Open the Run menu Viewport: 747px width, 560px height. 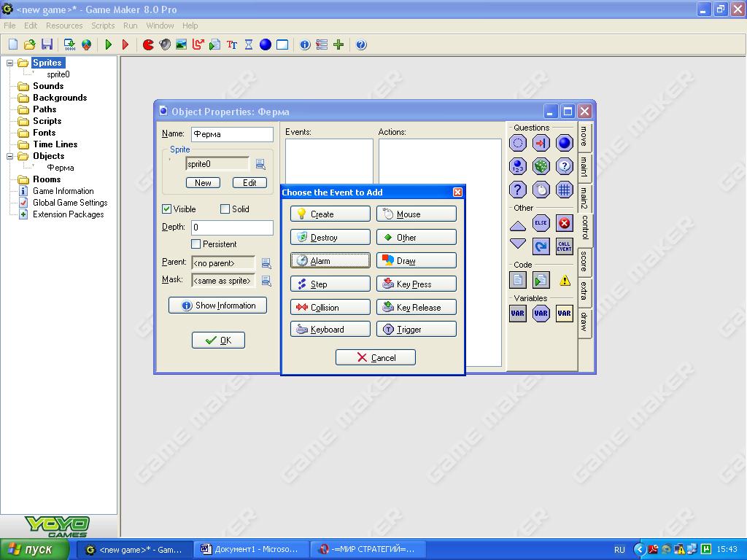130,26
